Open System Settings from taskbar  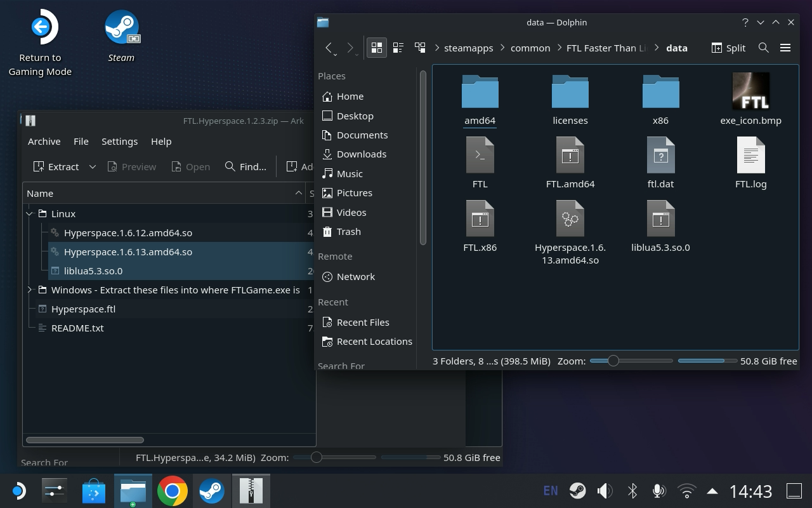pos(55,491)
